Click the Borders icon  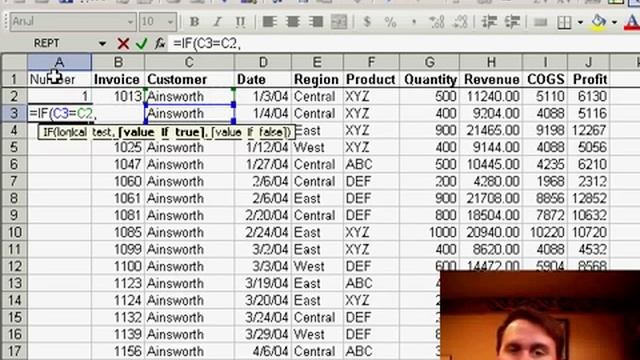pyautogui.click(x=564, y=22)
